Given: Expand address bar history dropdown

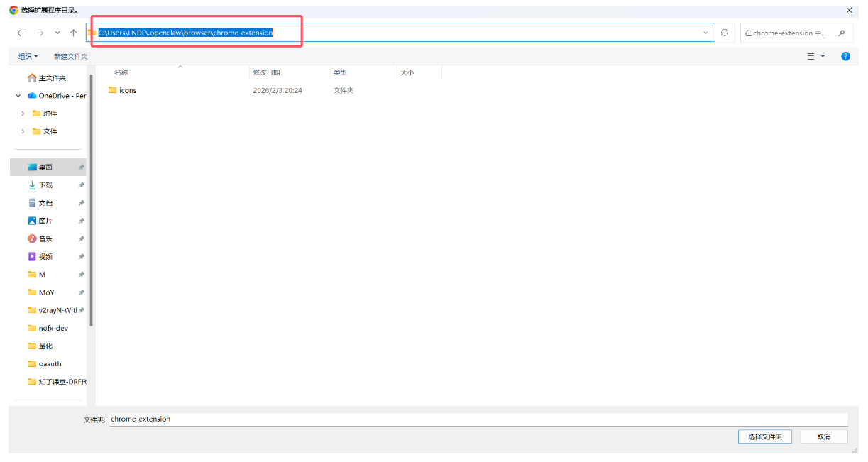Looking at the screenshot, I should 705,33.
